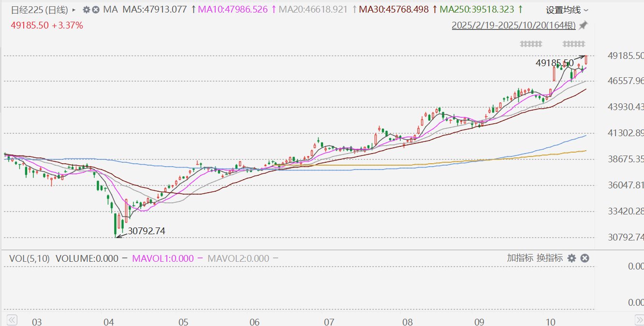644x326 pixels.
Task: Click the pin icon beside date range
Action: [x=584, y=25]
